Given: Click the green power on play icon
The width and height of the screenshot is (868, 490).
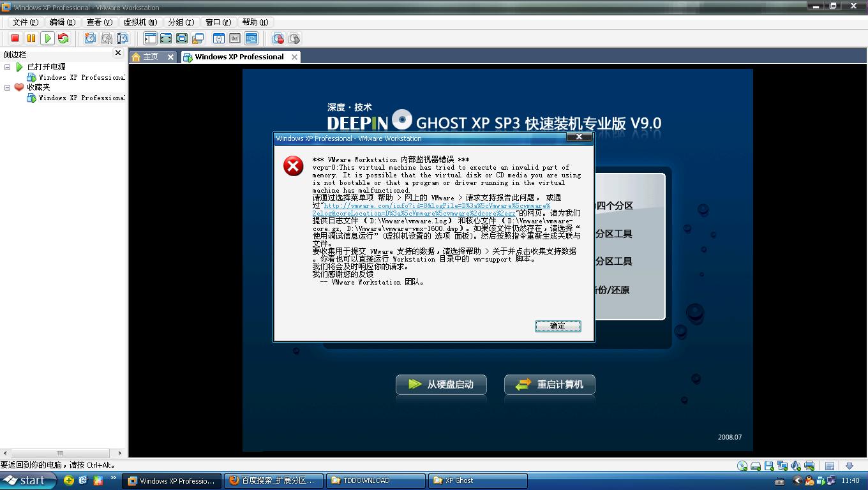Looking at the screenshot, I should tap(47, 38).
